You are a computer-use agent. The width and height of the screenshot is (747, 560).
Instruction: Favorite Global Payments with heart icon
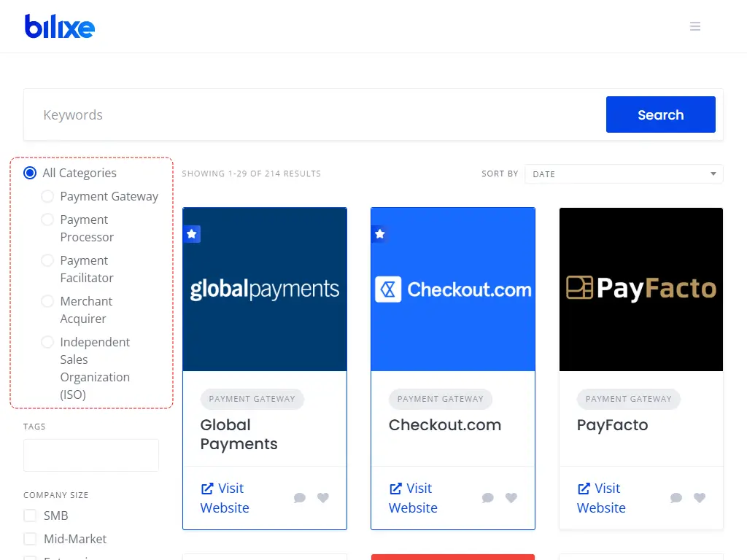pos(323,497)
